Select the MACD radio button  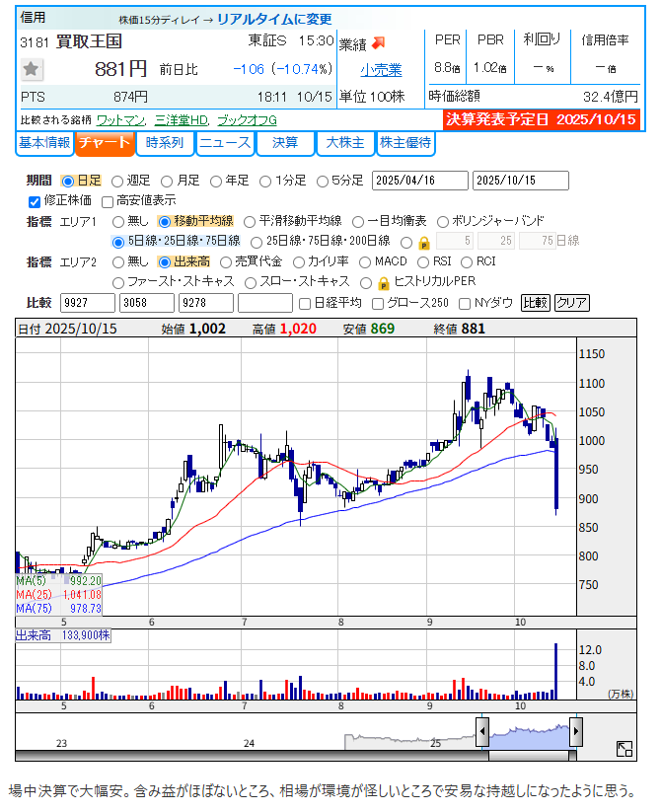tap(365, 262)
